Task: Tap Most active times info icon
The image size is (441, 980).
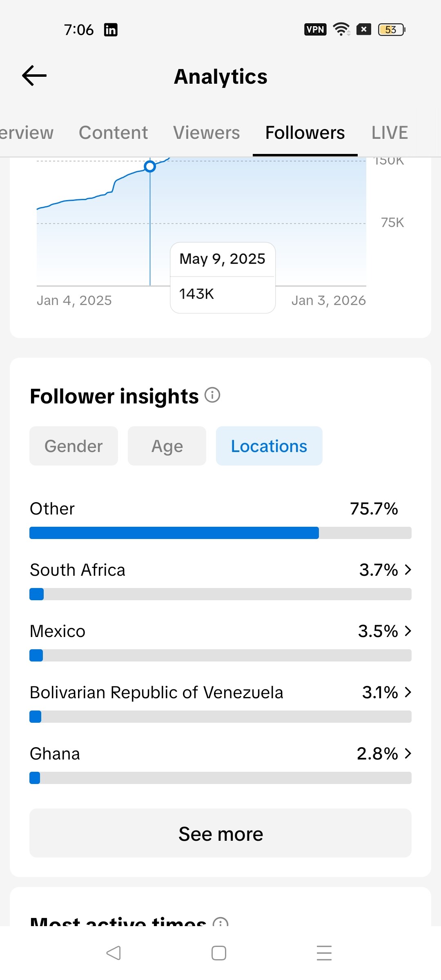Action: (x=220, y=922)
